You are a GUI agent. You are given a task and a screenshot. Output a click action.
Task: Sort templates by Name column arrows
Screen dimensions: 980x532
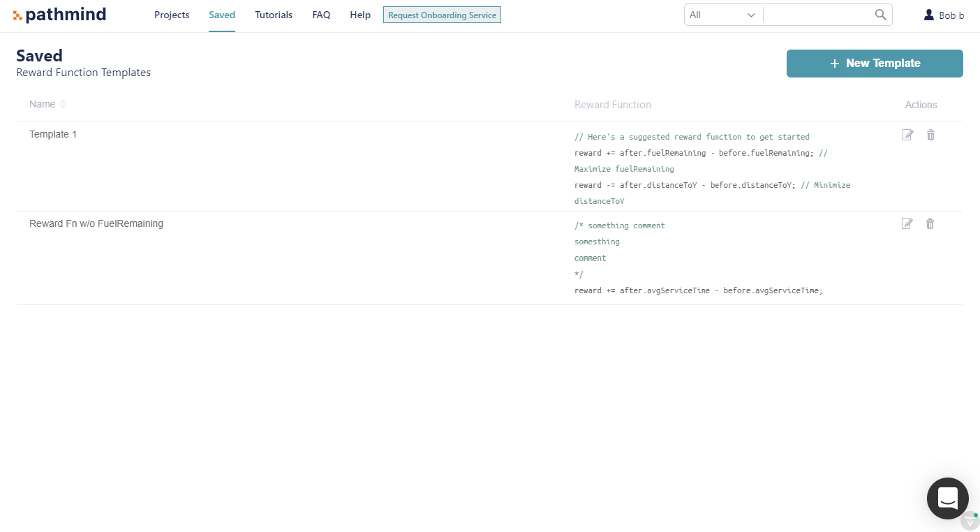(63, 104)
